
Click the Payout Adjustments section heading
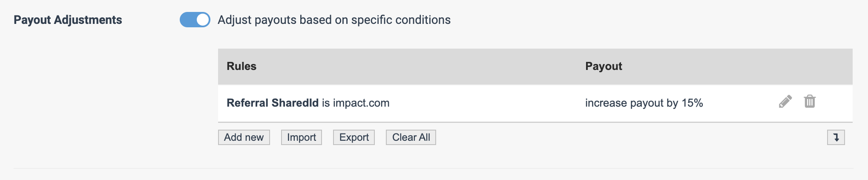tap(68, 20)
